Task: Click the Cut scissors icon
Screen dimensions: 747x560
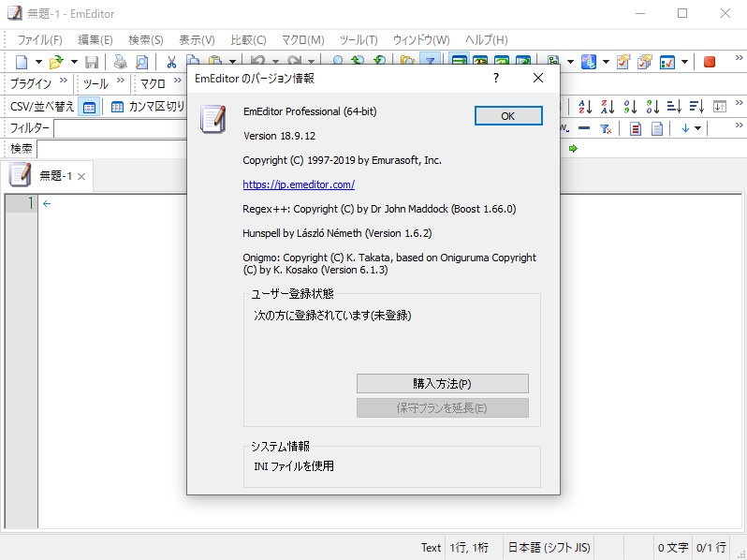Action: coord(171,62)
